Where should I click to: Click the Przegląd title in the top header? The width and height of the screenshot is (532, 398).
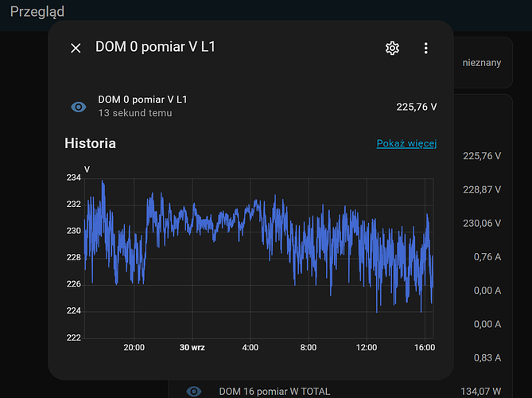37,12
